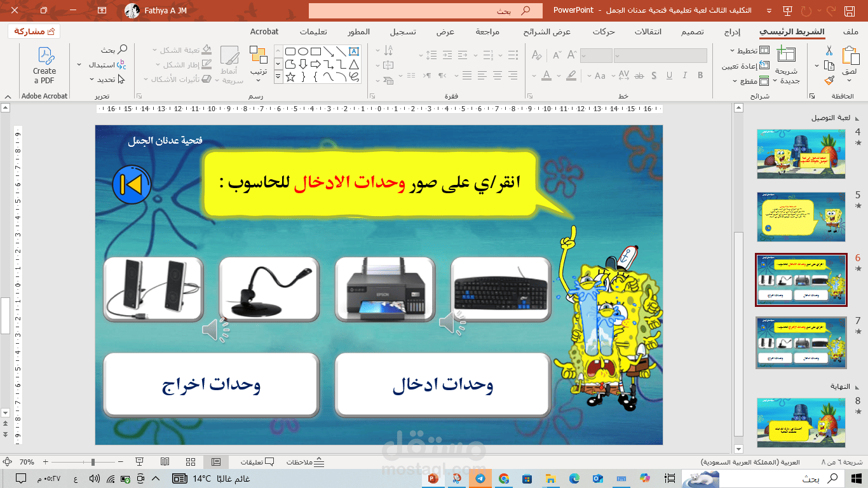This screenshot has width=868, height=488.
Task: Open the استبدال replace dropdown arrow
Action: (79, 65)
